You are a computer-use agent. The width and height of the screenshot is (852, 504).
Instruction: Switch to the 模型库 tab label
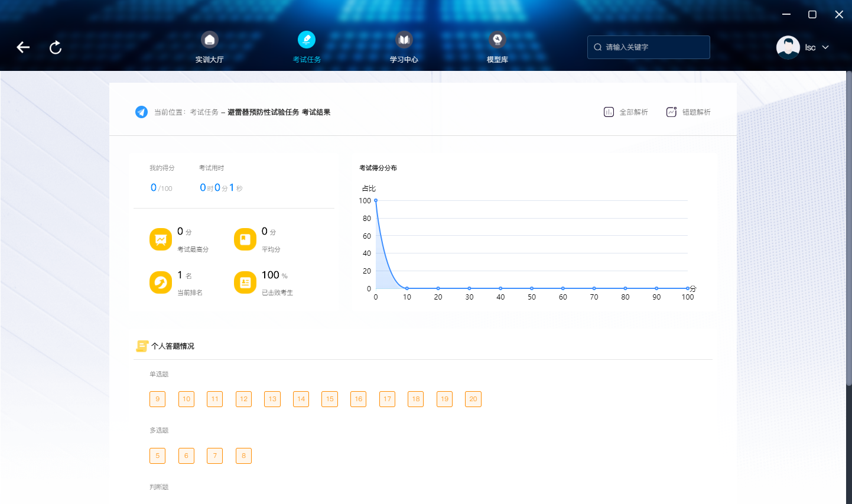[497, 60]
